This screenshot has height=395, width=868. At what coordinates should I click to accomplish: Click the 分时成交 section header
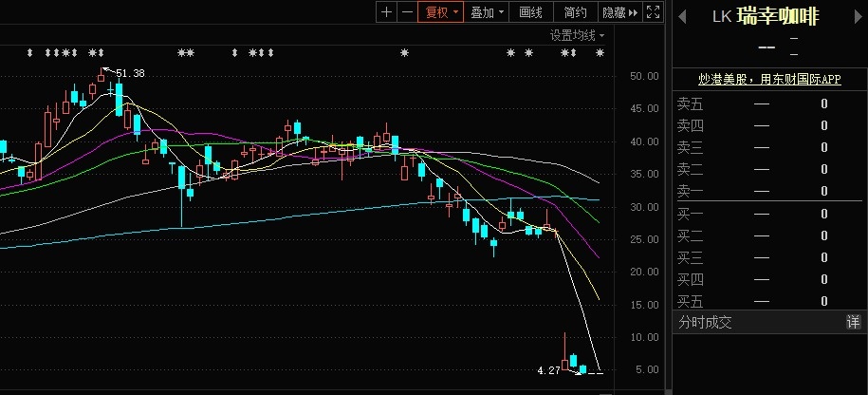click(x=705, y=323)
